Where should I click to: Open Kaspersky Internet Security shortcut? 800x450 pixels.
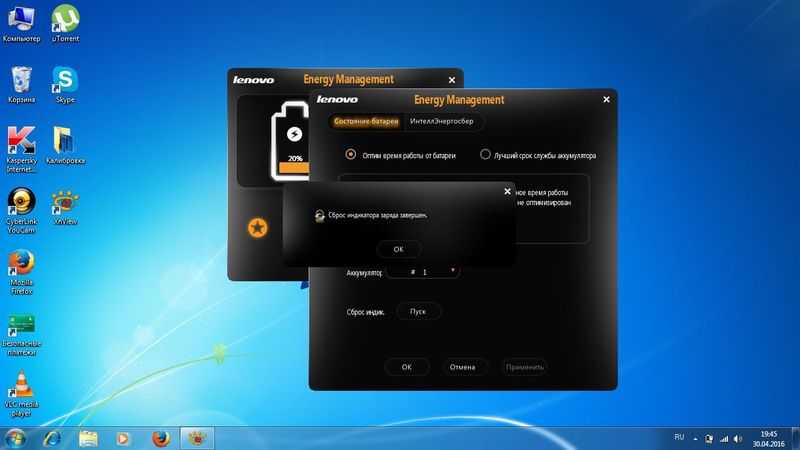click(x=21, y=149)
